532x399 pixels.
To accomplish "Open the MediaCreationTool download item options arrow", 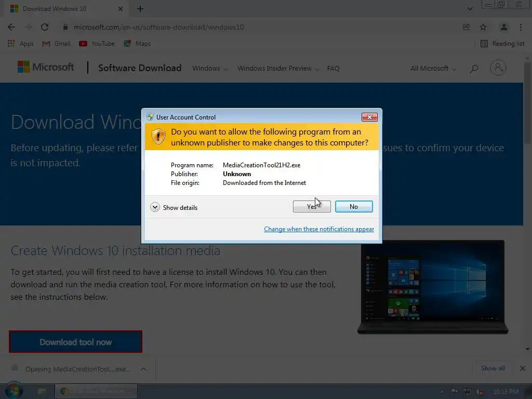I will 143,369.
